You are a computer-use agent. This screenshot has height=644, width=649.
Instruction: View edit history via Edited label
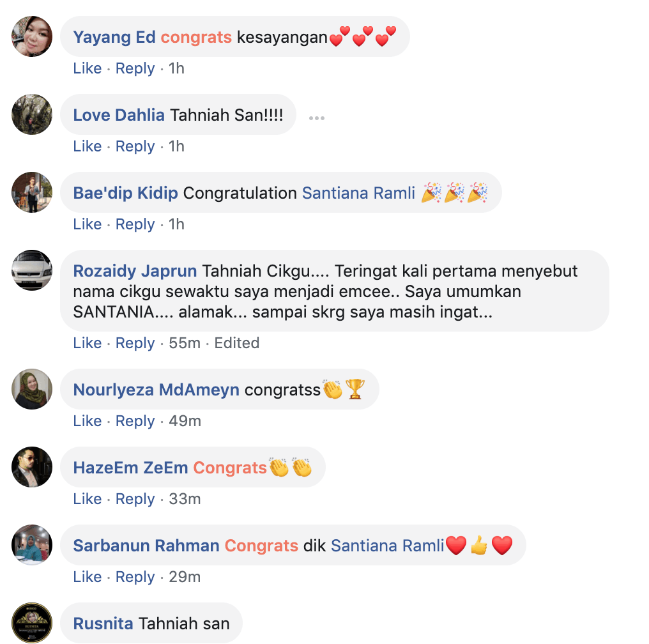237,343
